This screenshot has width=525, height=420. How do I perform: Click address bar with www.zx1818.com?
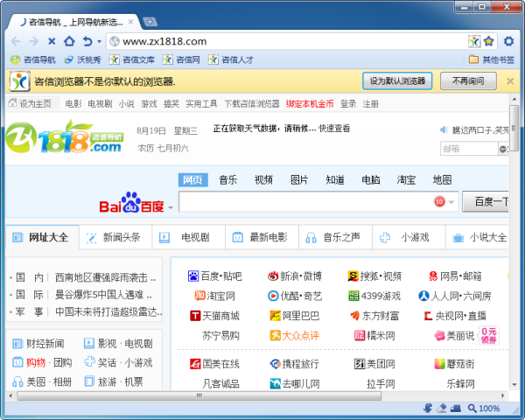288,41
